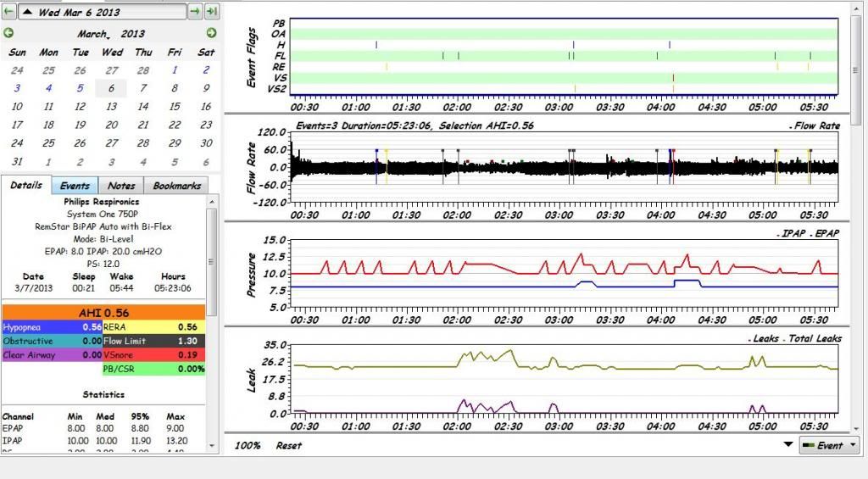Click the graph area scrollbar thumb
The height and width of the screenshot is (479, 868).
(x=856, y=70)
